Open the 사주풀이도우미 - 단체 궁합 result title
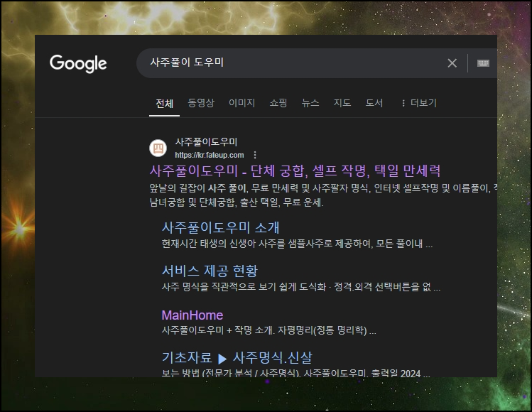 click(x=295, y=170)
